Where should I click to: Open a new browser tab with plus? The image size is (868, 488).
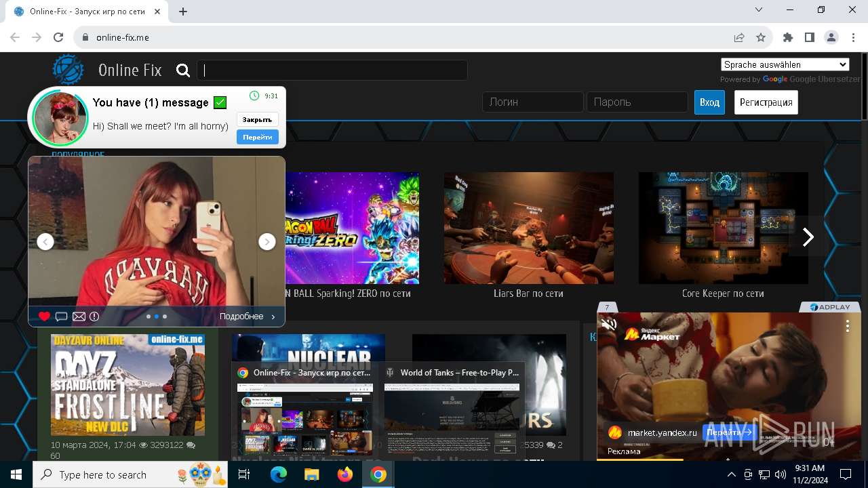pos(183,12)
